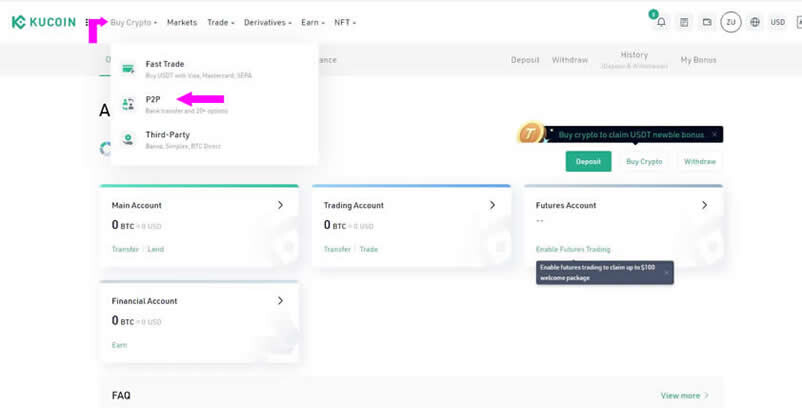The image size is (802, 408).
Task: Expand the Trade menu
Action: coord(220,22)
